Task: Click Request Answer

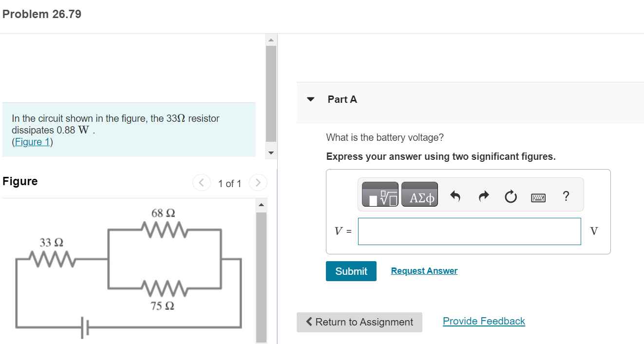Action: (424, 270)
